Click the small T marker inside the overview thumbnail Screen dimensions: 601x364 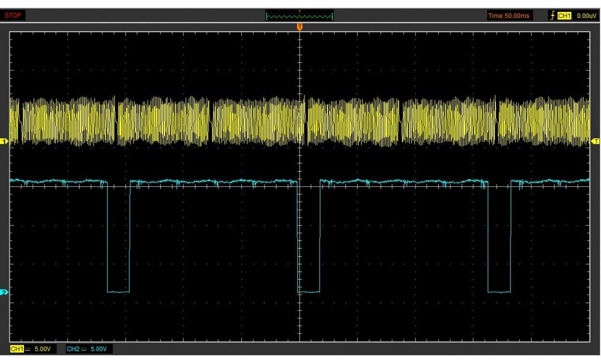tap(299, 11)
